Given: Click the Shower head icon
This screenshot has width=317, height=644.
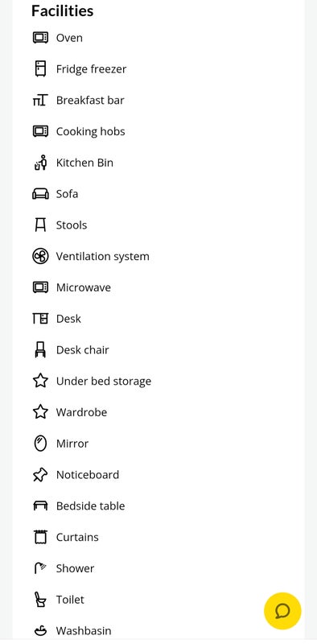Looking at the screenshot, I should pyautogui.click(x=40, y=568).
